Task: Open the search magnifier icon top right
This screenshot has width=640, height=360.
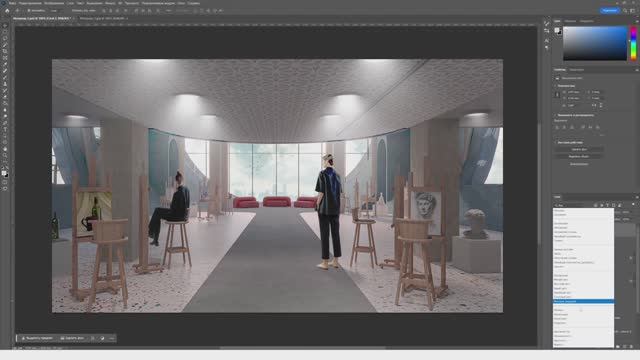Action: click(625, 11)
